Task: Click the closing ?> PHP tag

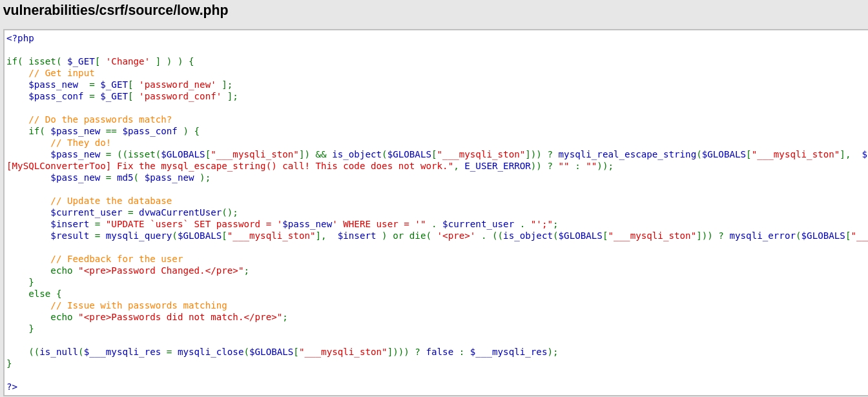Action: 12,387
